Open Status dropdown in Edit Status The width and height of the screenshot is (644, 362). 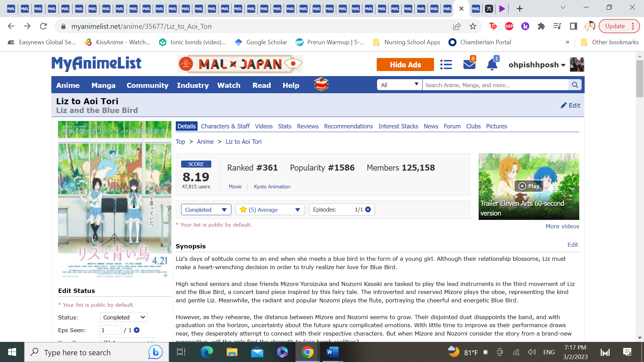click(x=123, y=317)
